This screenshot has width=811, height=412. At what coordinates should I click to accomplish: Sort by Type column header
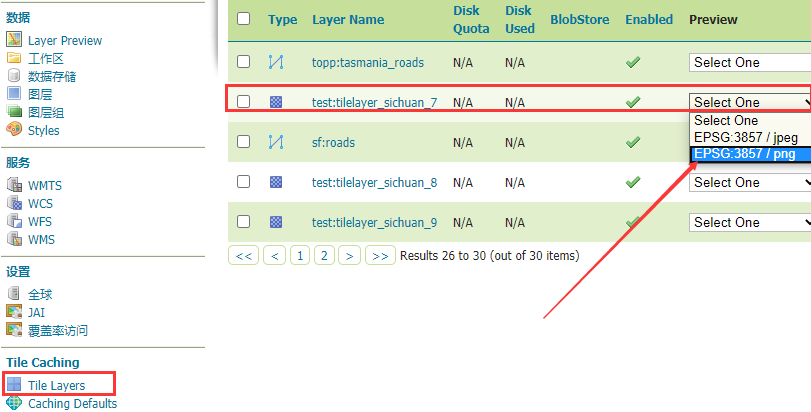282,20
